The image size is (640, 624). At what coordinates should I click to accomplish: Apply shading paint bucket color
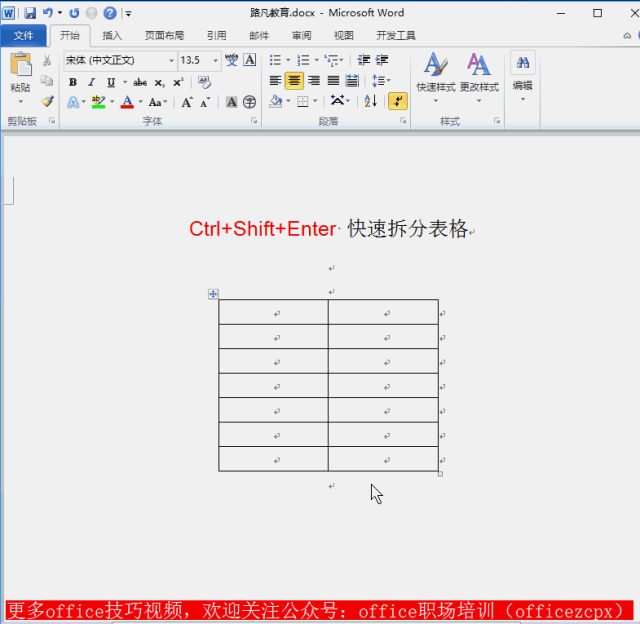[276, 101]
